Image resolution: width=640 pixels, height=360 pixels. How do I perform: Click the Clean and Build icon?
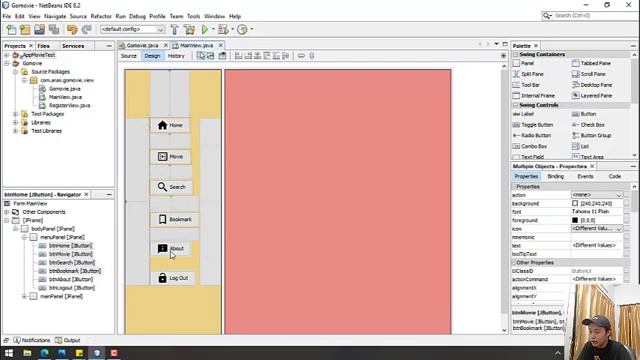(189, 29)
